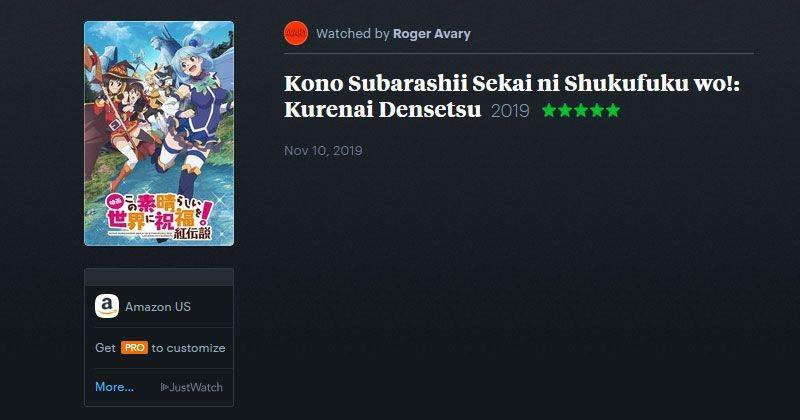Open the Amazon US streaming link
The width and height of the screenshot is (800, 420).
point(158,307)
